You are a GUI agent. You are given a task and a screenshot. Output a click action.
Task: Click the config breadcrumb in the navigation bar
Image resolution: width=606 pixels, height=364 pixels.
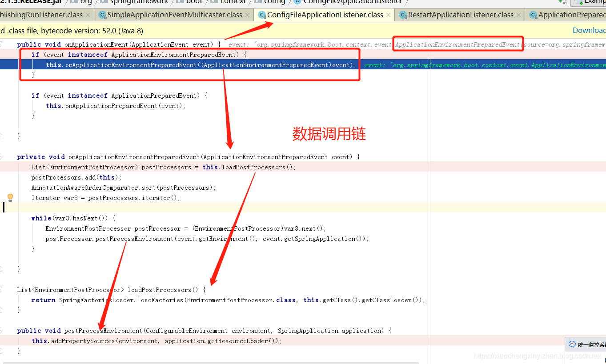pyautogui.click(x=274, y=2)
